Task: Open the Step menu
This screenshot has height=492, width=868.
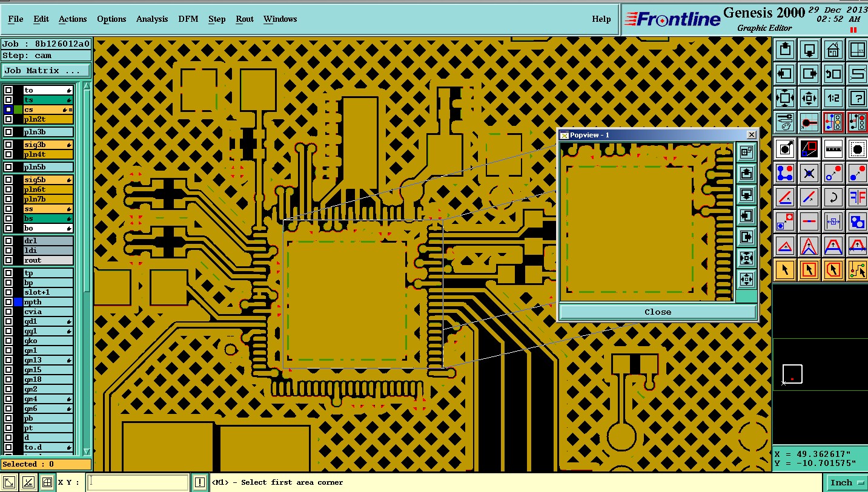Action: (217, 19)
